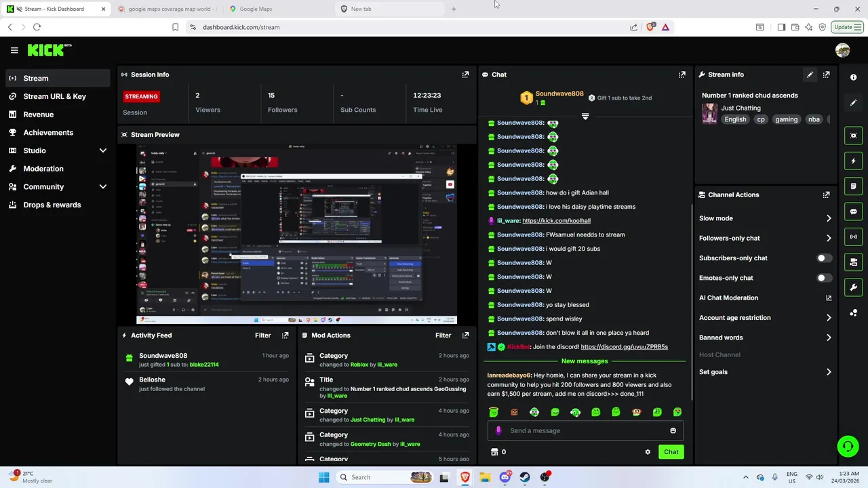The image size is (868, 488).
Task: Open the hamburger menu beside Kick logo
Action: coord(14,50)
